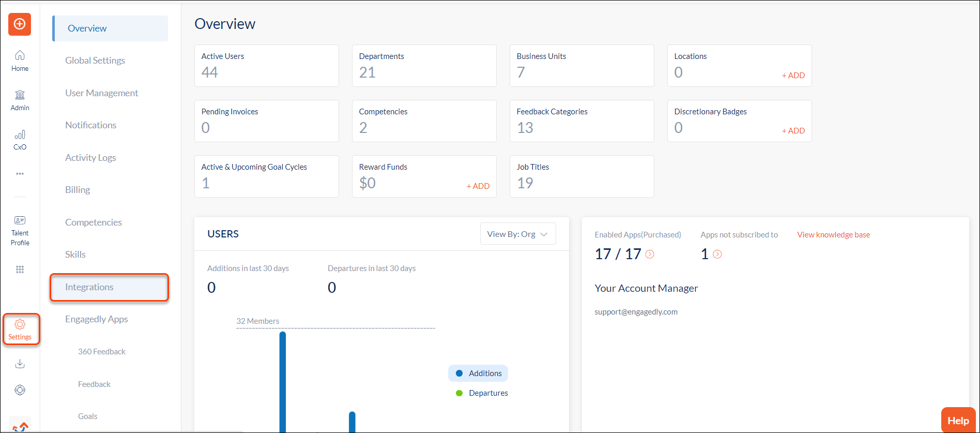Click the arrow icon next to Enabled Apps 17 / 17
Viewport: 980px width, 433px height.
point(650,254)
